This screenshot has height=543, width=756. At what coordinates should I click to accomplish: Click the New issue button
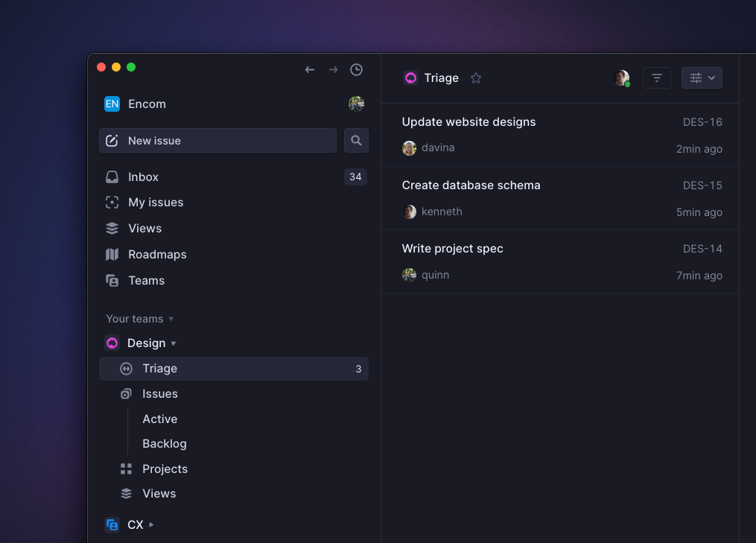[x=217, y=140]
